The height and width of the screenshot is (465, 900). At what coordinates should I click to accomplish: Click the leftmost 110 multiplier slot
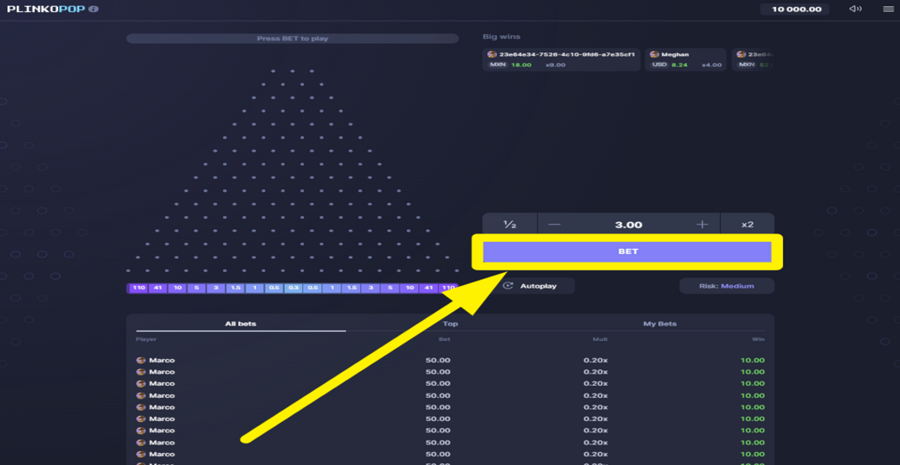pos(138,288)
